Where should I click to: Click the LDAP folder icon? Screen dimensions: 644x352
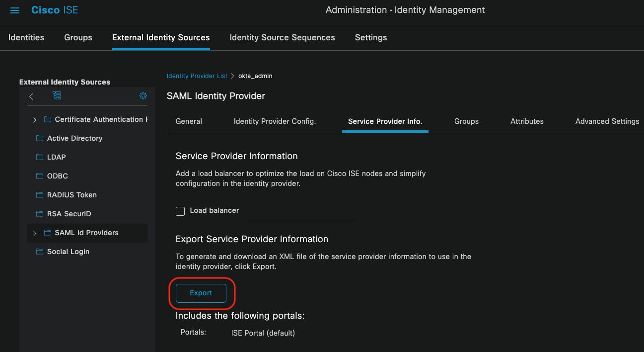[40, 157]
